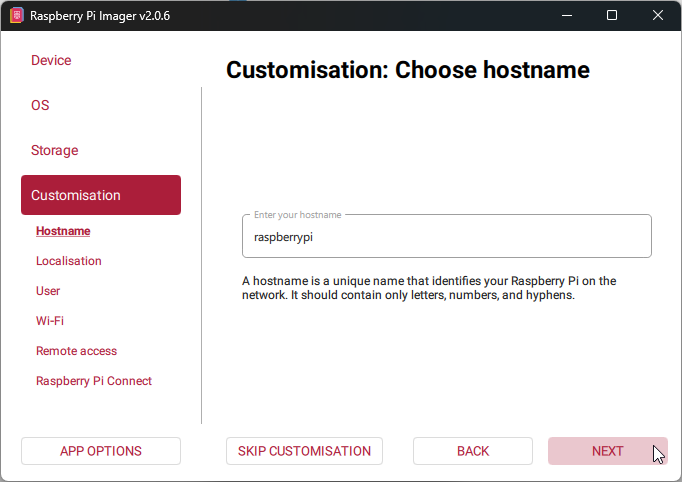Go to the Wi-Fi sub-section

(50, 321)
